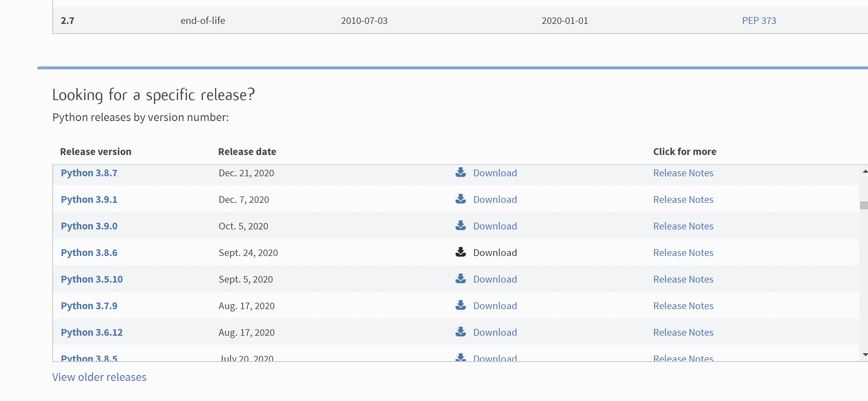Open the Python 3.5.10 release page
This screenshot has width=868, height=401.
point(92,280)
